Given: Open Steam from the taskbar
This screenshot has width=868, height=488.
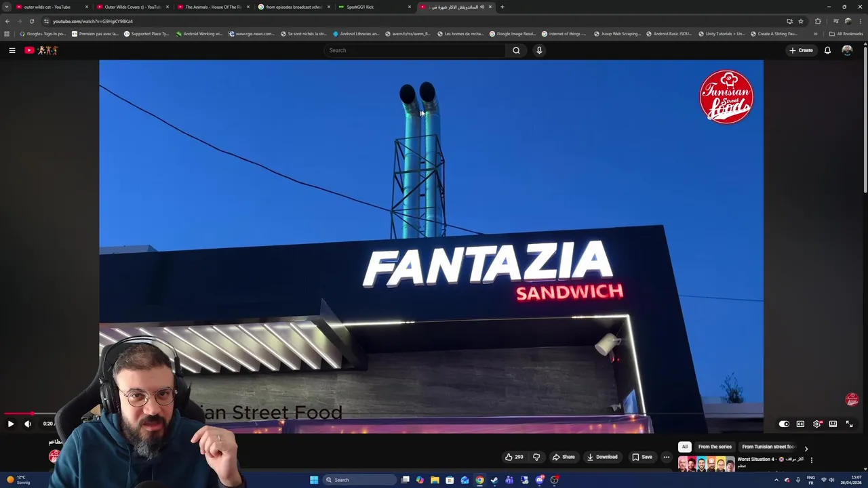Looking at the screenshot, I should point(494,480).
